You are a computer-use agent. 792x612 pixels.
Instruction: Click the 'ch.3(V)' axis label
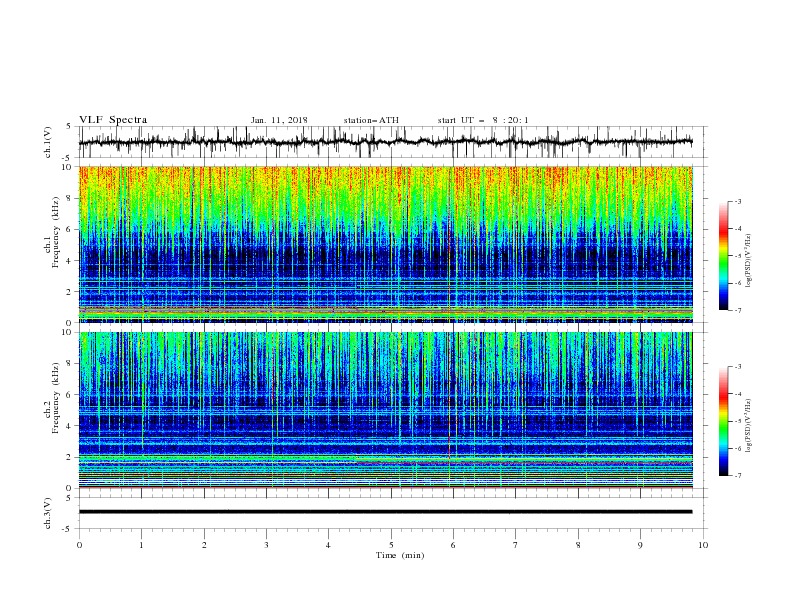pos(48,513)
